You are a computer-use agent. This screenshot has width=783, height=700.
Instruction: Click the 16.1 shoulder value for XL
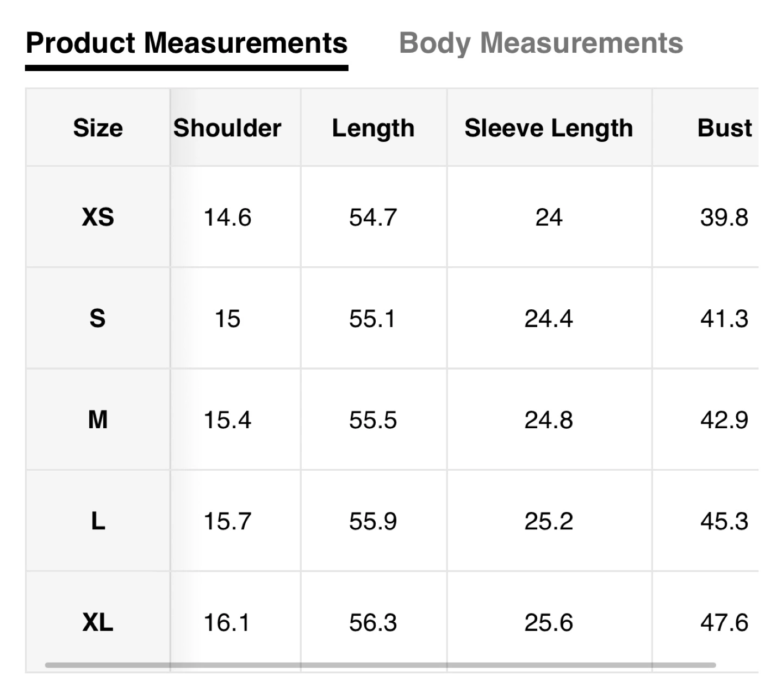click(227, 622)
